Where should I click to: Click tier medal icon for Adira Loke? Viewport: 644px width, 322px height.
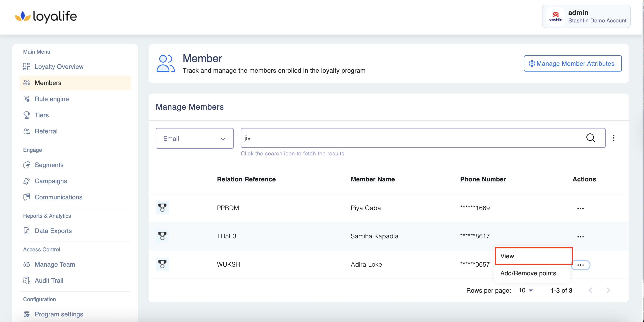pos(162,264)
